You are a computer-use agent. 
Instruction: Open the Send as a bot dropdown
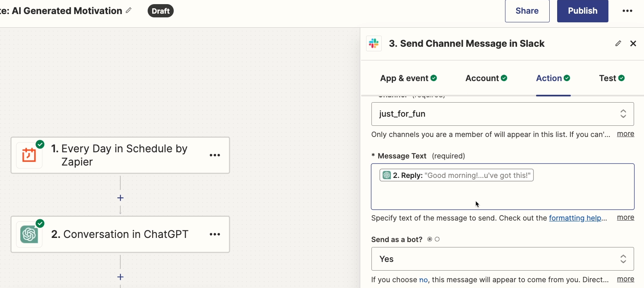503,259
